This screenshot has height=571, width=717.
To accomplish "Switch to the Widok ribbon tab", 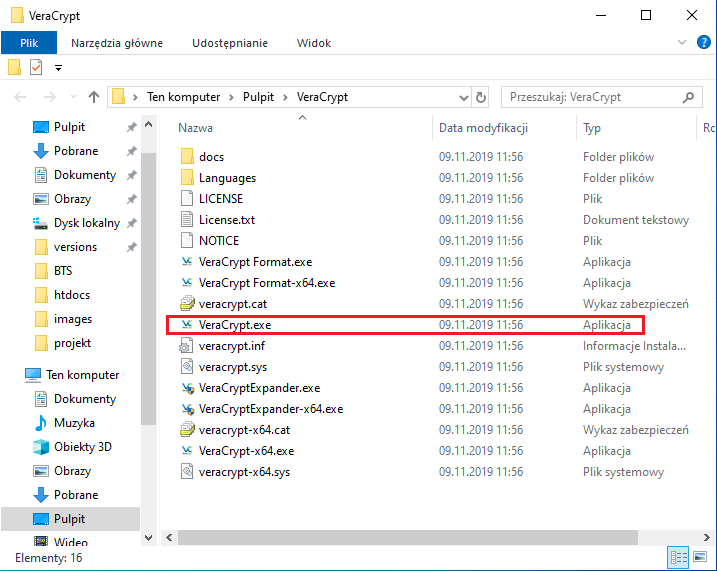I will click(314, 43).
